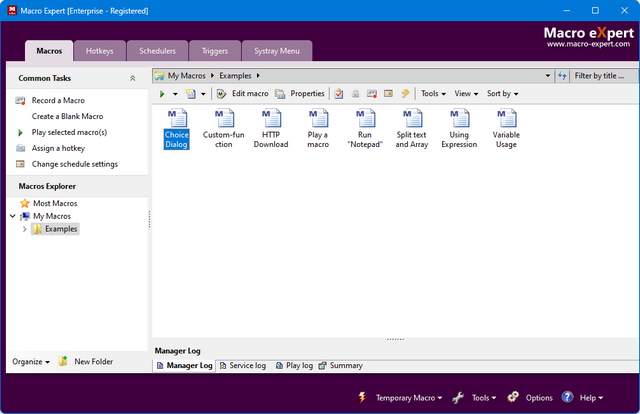640x414 pixels.
Task: Select My Macros tree node
Action: (52, 216)
